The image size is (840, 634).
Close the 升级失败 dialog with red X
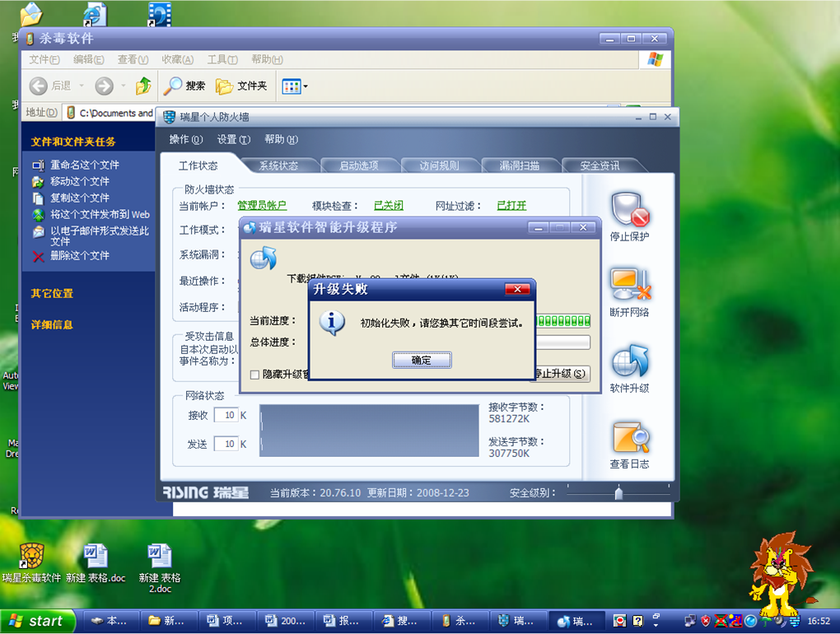[x=517, y=289]
